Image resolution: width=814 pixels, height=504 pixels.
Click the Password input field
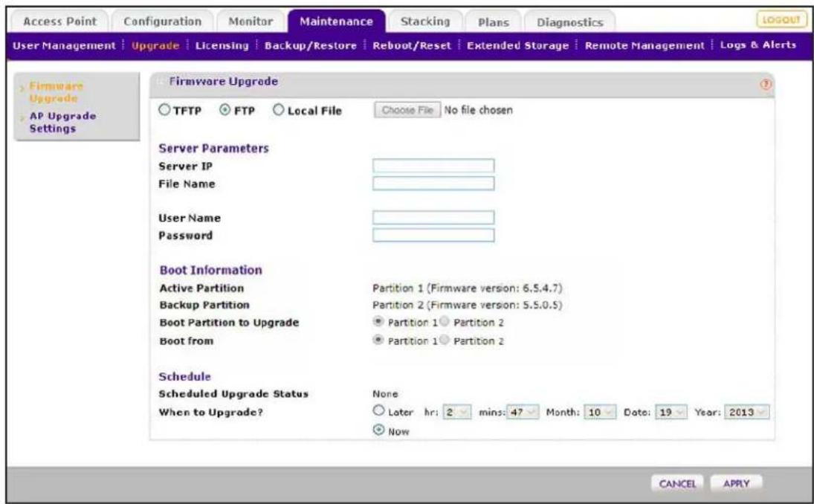point(433,235)
